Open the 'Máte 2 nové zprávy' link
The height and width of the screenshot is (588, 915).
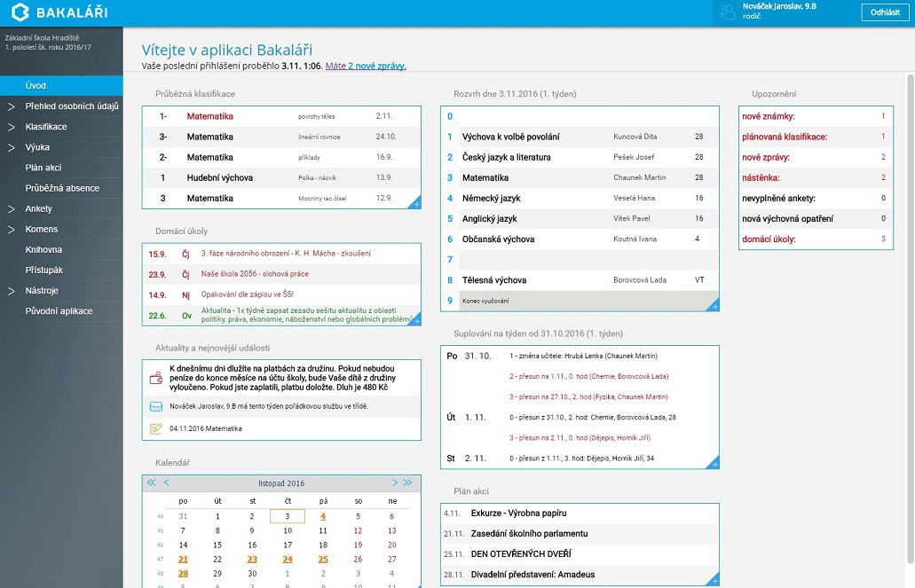click(x=366, y=67)
